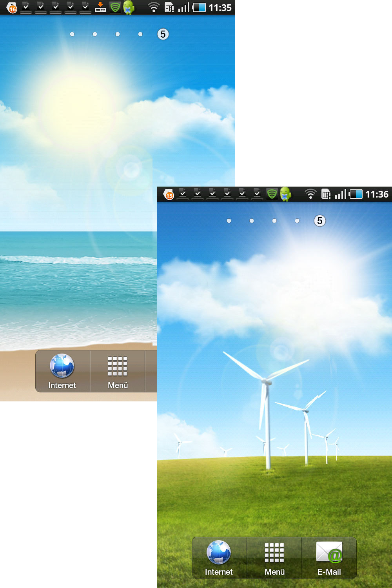This screenshot has height=588, width=392.
Task: Open Menü app grid in beach screenshot
Action: [x=118, y=371]
